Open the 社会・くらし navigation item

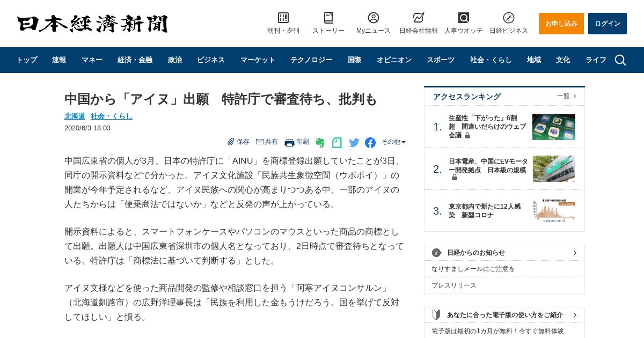pos(491,60)
